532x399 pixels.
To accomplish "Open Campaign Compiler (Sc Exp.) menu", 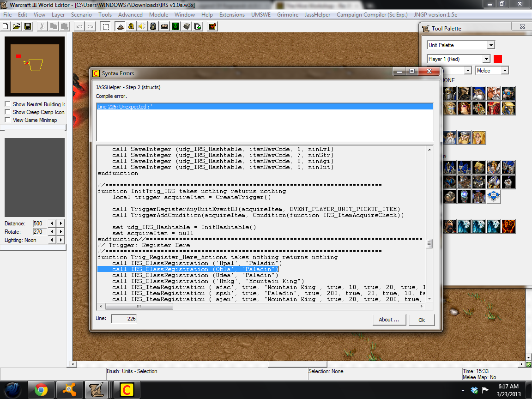I will pyautogui.click(x=372, y=15).
